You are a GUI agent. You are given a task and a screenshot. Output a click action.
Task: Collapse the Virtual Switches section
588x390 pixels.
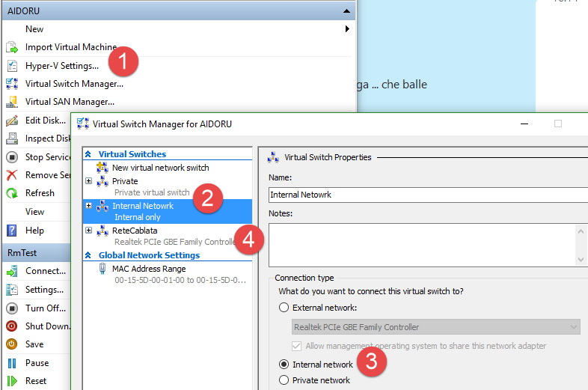[88, 154]
